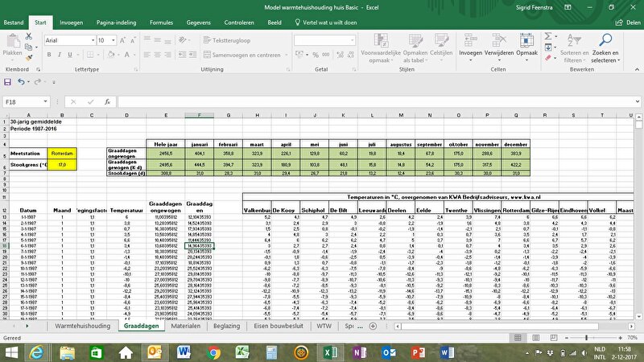Add a new sheet with plus icon
Viewport: 644px width, 362px height.
[372, 327]
